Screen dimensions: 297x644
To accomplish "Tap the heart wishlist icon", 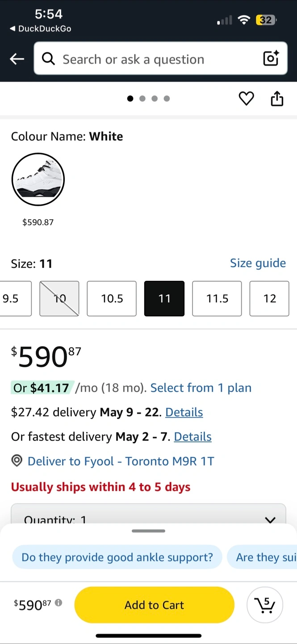I will point(246,98).
